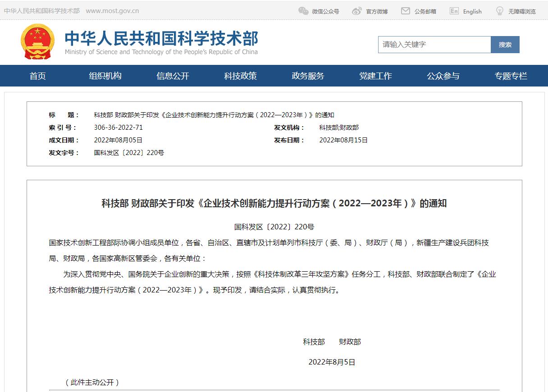Select the 信息公开 navigation item
Image resolution: width=548 pixels, height=392 pixels.
(x=173, y=76)
